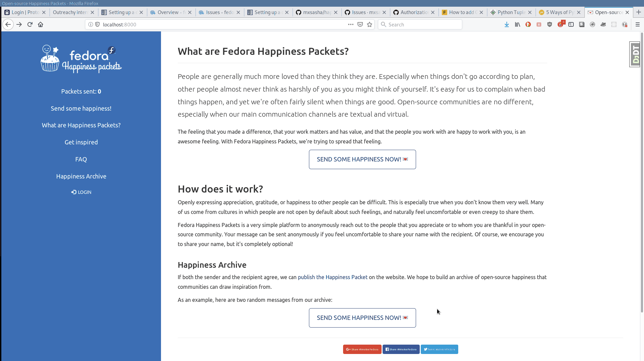Click the Packets sent: 0 counter
This screenshot has width=644, height=361.
click(81, 92)
